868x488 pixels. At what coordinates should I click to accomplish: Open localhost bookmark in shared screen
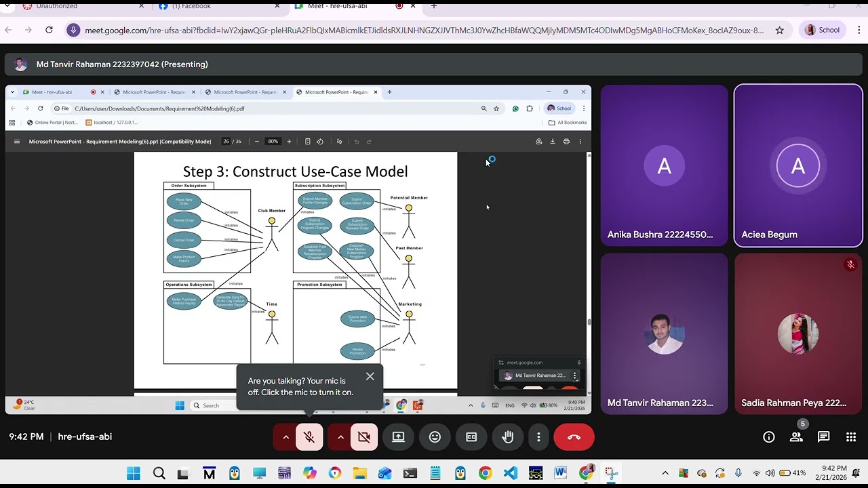click(112, 123)
